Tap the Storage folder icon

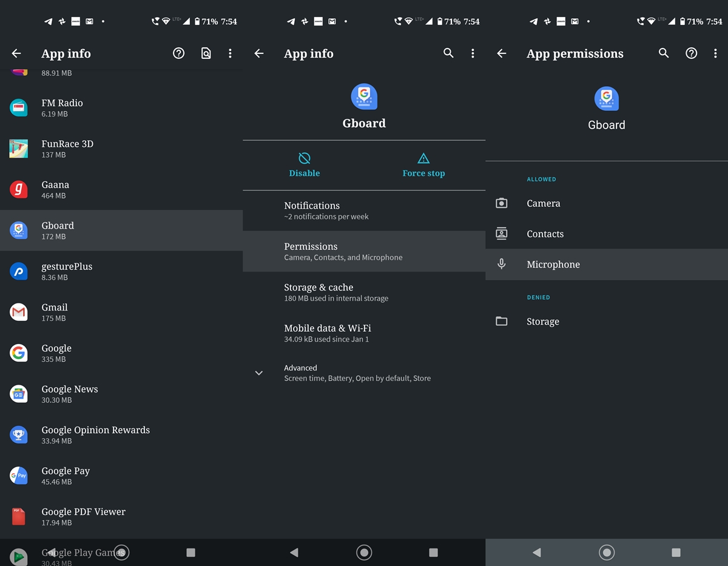point(502,322)
